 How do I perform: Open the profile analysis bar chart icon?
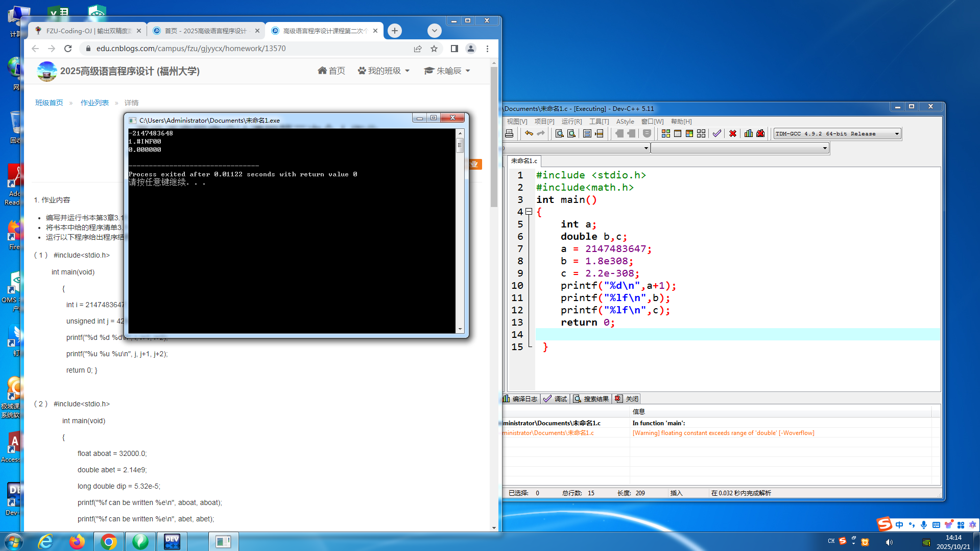[x=749, y=133]
